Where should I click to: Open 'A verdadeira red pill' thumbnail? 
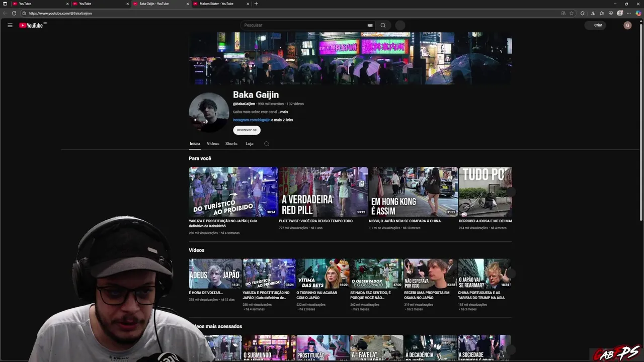click(324, 192)
